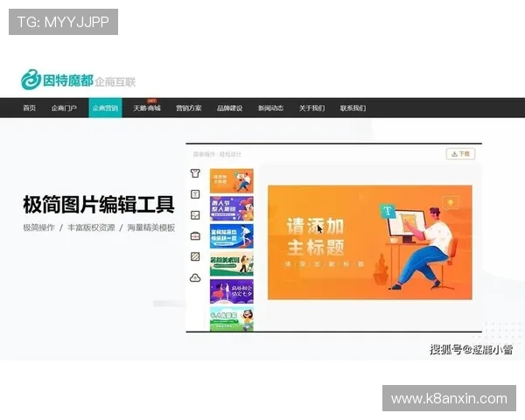The height and width of the screenshot is (420, 525).
Task: Click the teal T icon on canvas
Action: (x=388, y=211)
